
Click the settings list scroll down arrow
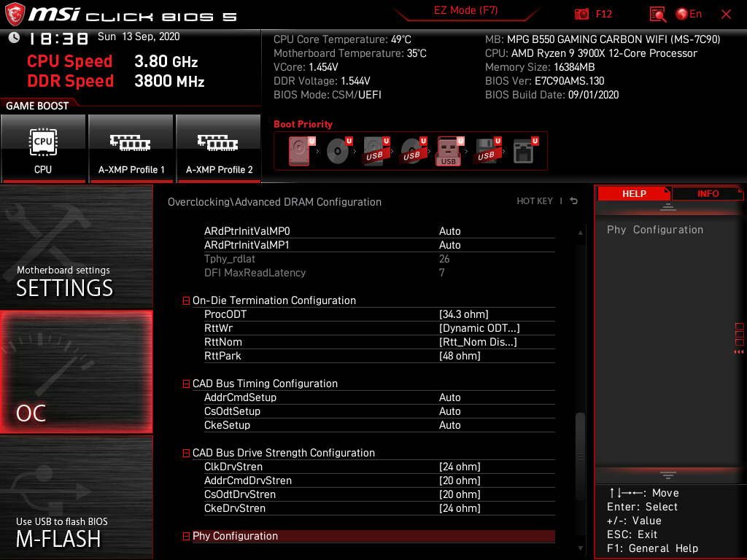(580, 548)
